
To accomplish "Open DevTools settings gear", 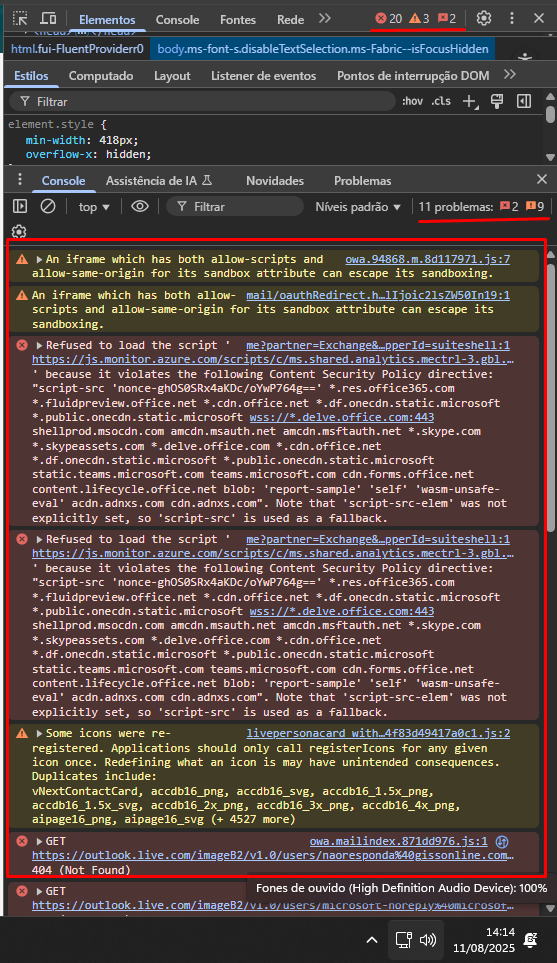I will click(484, 18).
